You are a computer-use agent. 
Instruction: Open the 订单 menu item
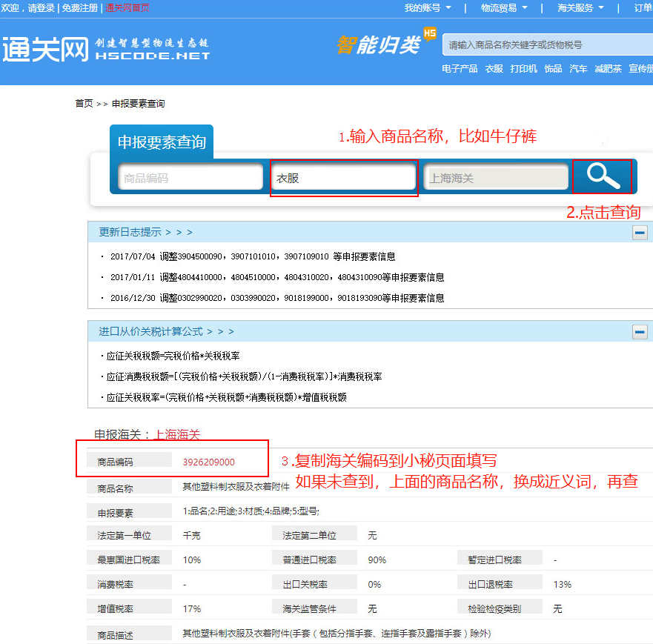[x=643, y=7]
